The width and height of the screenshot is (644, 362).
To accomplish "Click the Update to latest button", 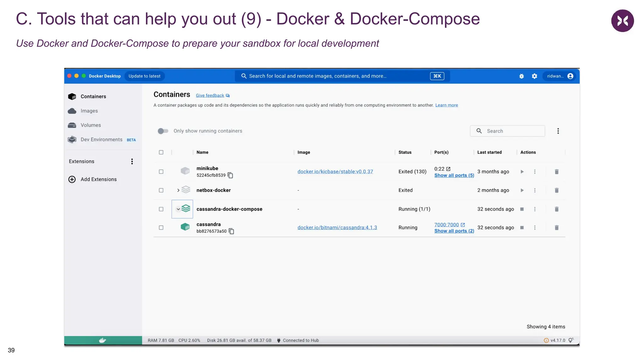I will [x=144, y=76].
